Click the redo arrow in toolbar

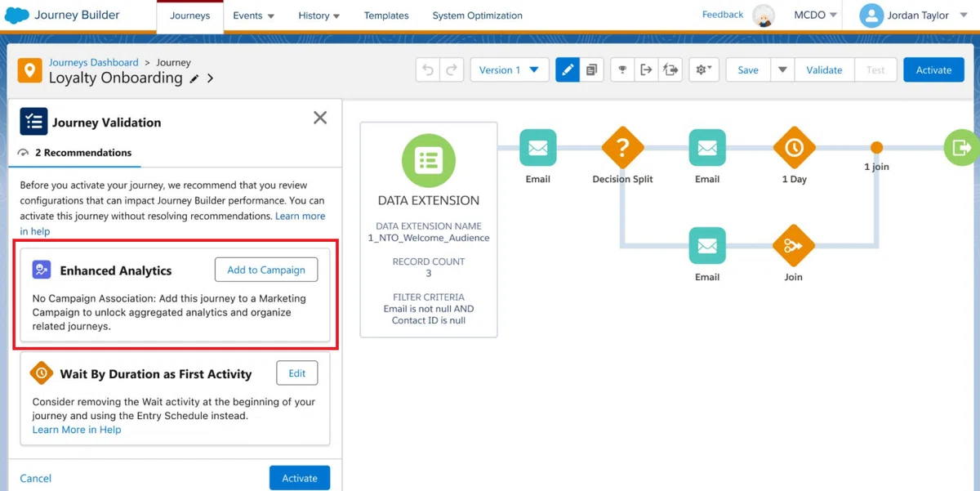coord(452,70)
